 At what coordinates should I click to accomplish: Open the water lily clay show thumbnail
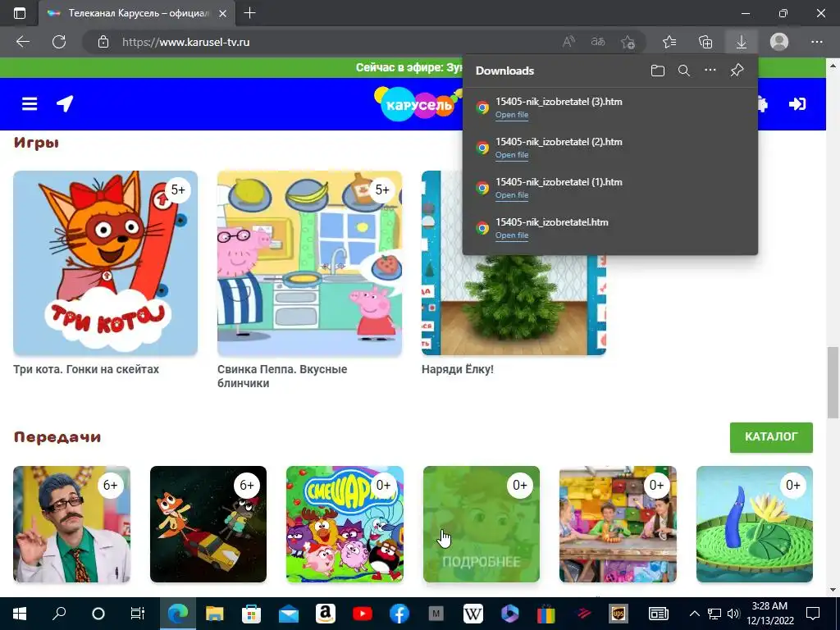click(x=755, y=524)
